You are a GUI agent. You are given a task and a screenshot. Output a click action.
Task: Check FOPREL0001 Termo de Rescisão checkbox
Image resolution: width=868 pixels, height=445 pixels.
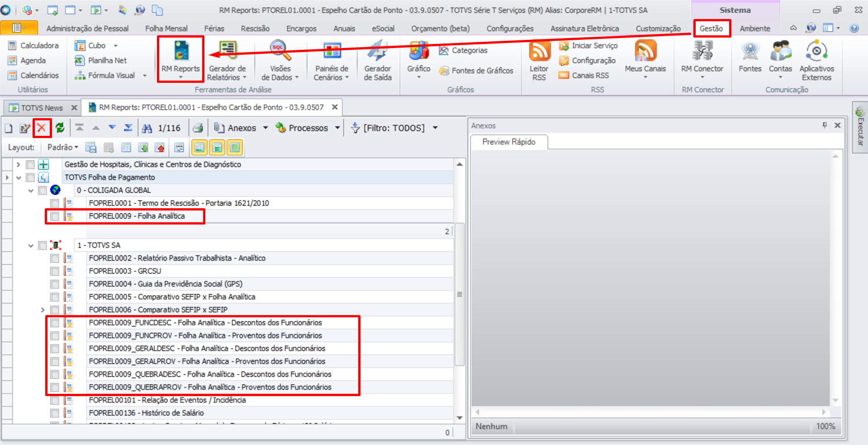pos(55,203)
